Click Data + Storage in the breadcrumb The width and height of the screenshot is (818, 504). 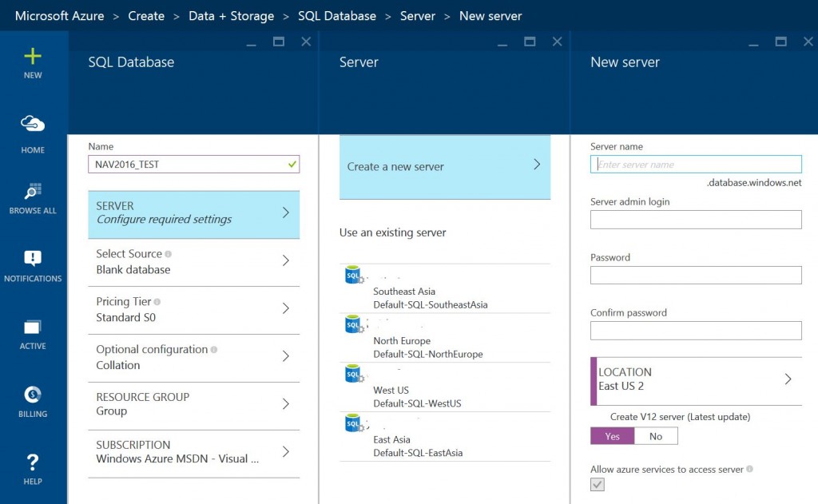point(231,15)
